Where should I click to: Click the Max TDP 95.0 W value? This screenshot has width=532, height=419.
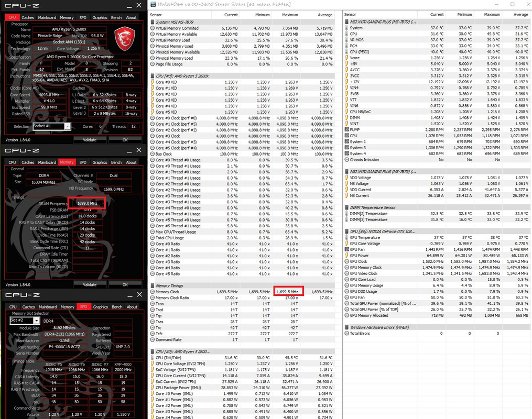point(97,36)
